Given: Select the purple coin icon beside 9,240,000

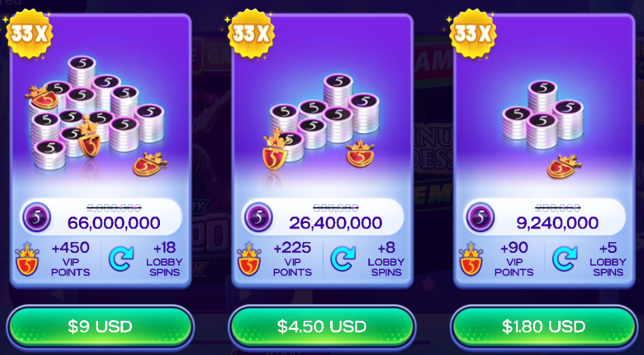Looking at the screenshot, I should pyautogui.click(x=481, y=217).
